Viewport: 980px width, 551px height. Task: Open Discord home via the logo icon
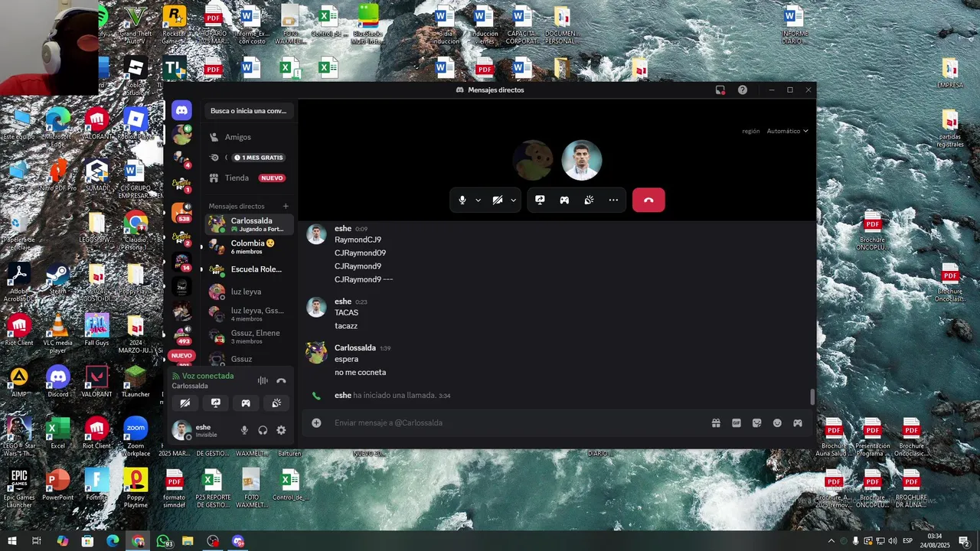181,110
